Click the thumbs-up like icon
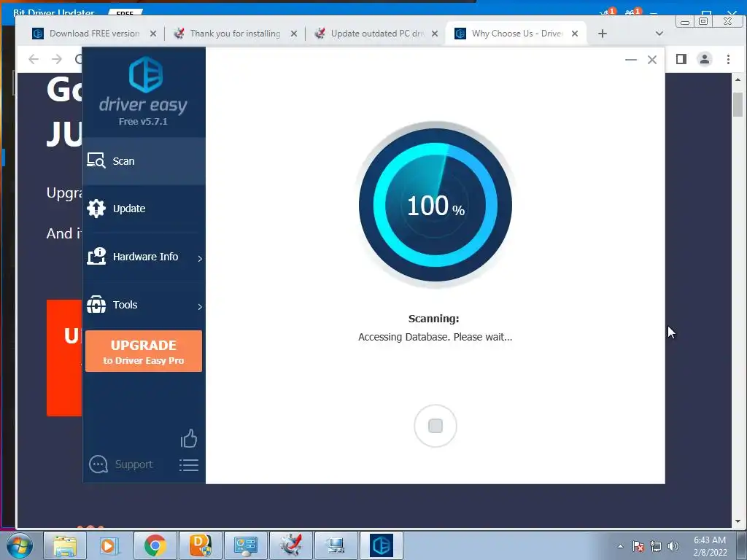The height and width of the screenshot is (560, 747). click(x=189, y=438)
